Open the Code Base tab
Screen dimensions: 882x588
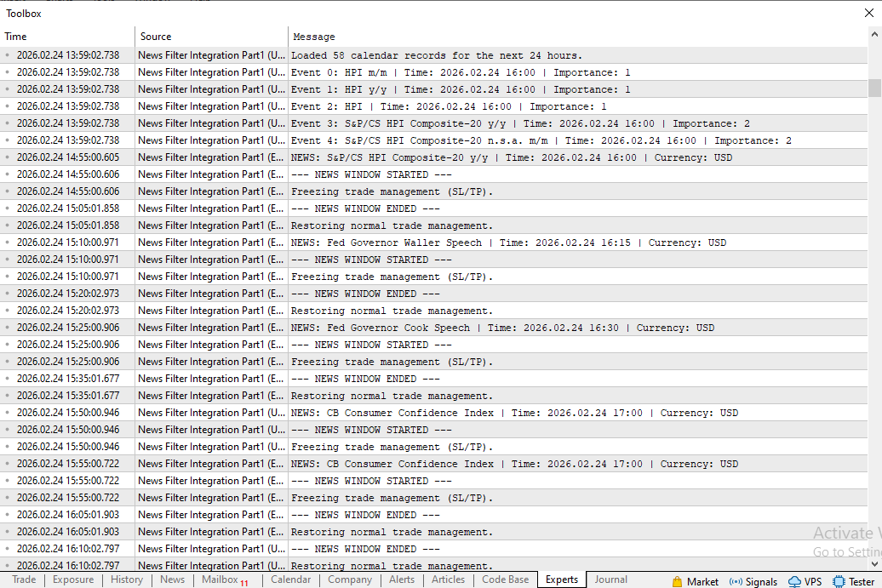505,579
